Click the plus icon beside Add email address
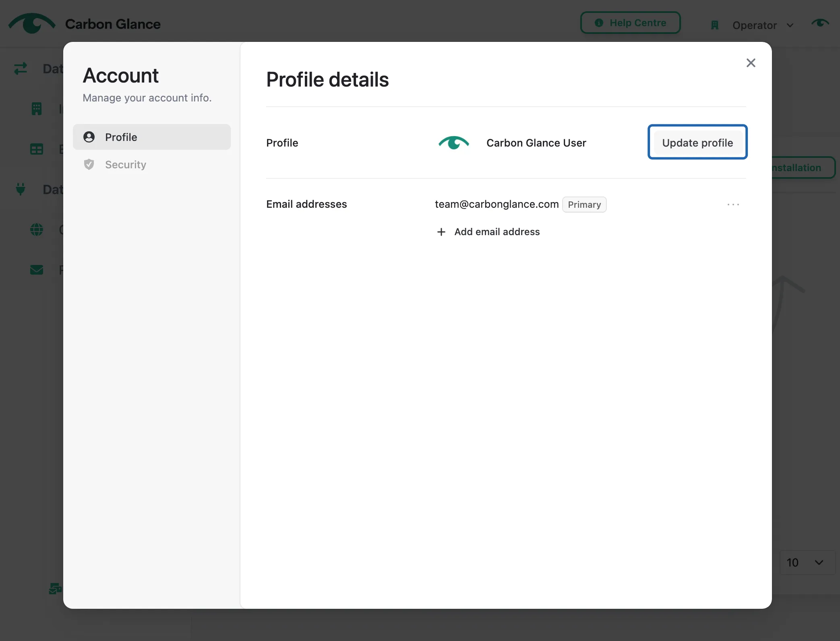 (x=441, y=232)
